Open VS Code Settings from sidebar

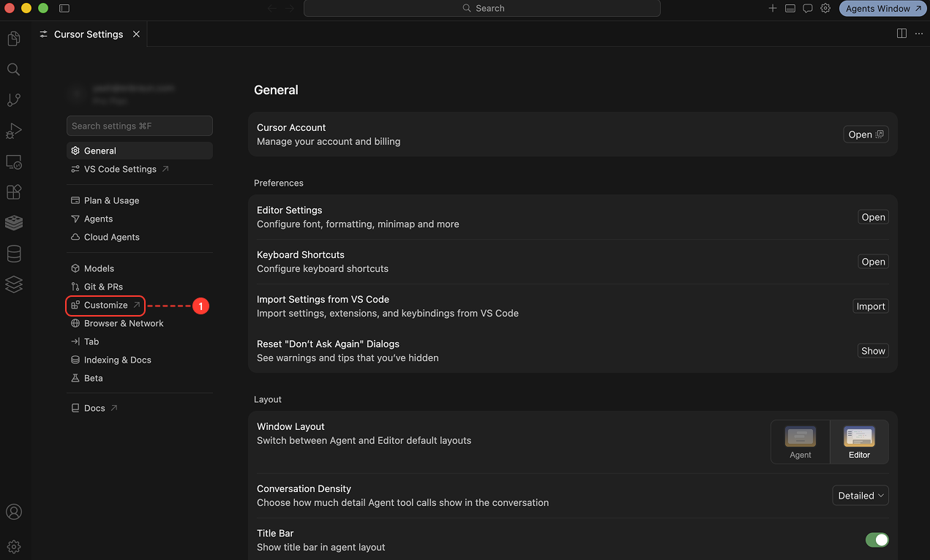(x=140, y=169)
